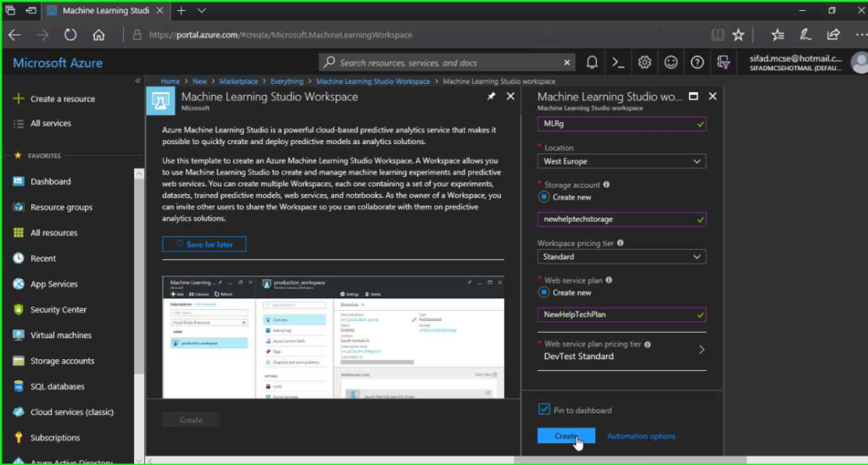Go to New breadcrumb
Viewport: 868px width, 465px height.
coord(199,81)
